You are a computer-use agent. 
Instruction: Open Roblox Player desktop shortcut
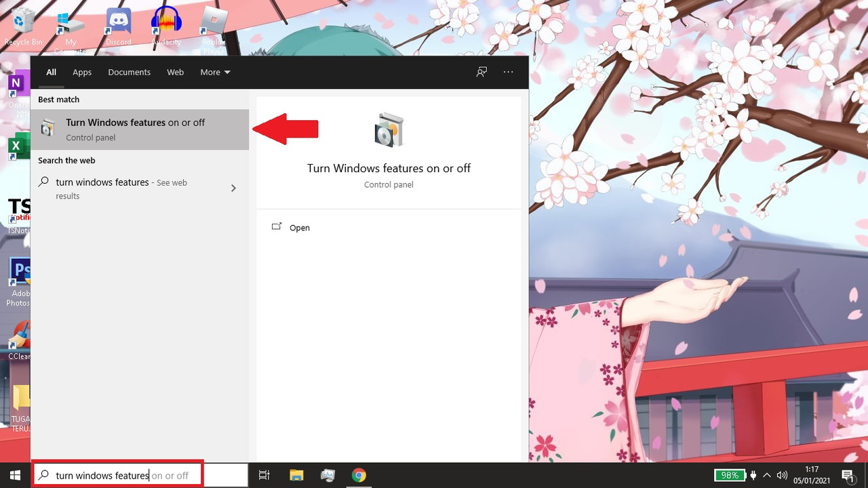pyautogui.click(x=214, y=30)
